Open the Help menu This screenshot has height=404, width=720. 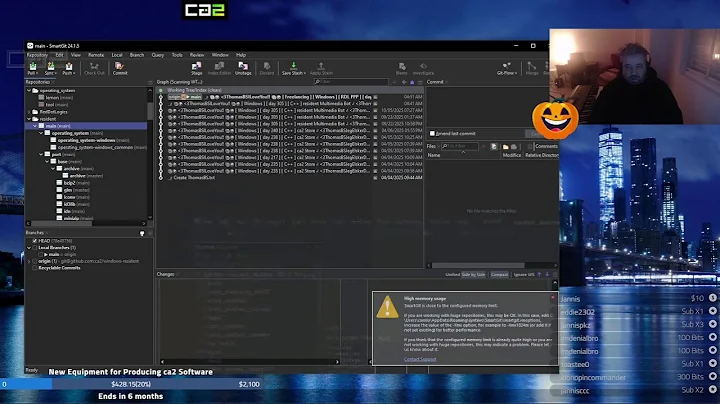[241, 55]
